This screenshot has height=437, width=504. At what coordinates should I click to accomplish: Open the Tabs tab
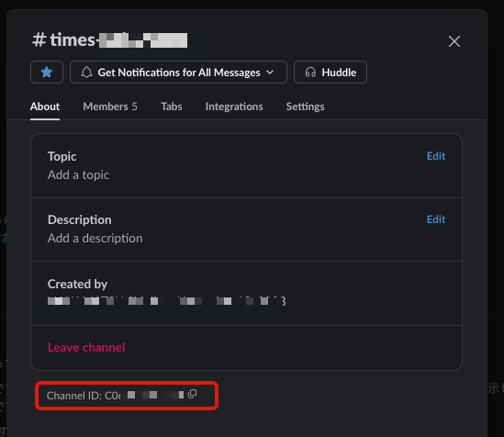pyautogui.click(x=172, y=106)
